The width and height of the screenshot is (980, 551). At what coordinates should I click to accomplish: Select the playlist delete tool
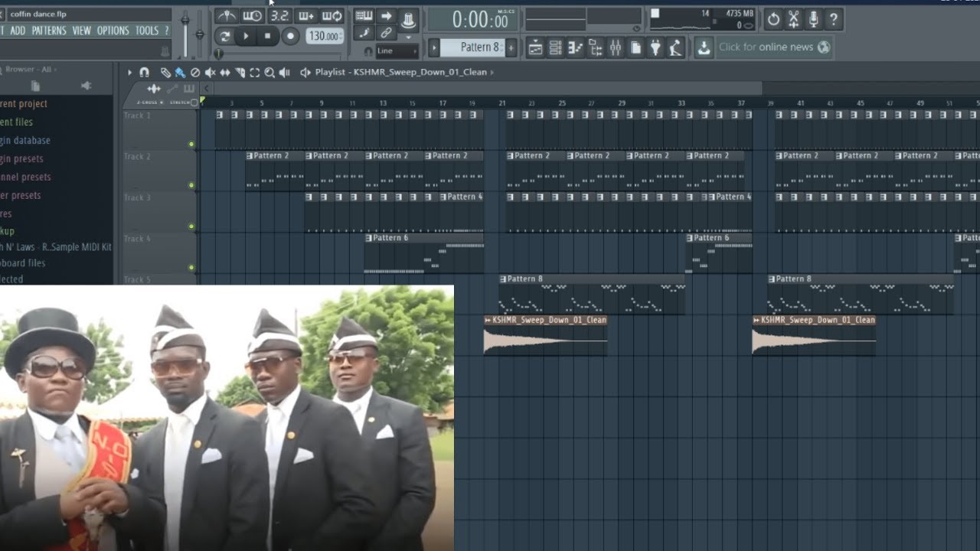point(195,73)
